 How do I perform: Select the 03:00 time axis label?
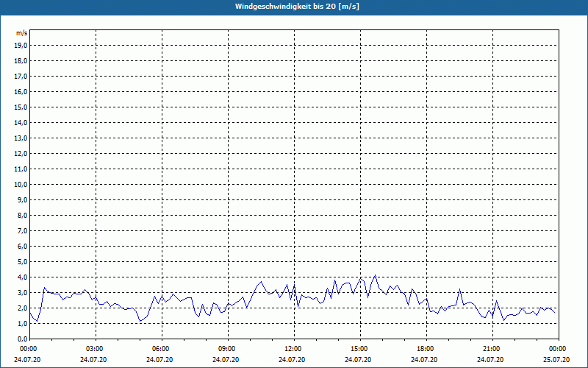(94, 349)
